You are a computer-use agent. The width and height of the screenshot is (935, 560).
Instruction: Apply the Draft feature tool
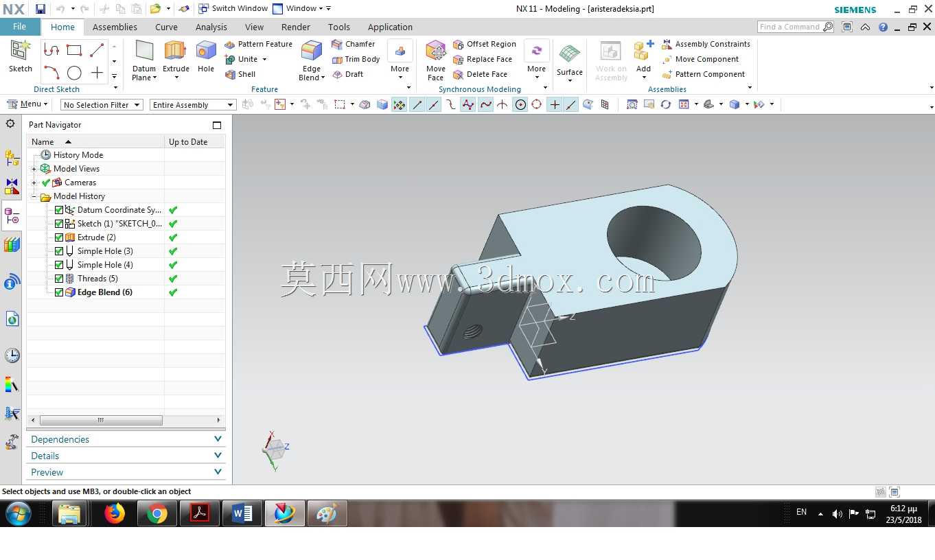347,74
